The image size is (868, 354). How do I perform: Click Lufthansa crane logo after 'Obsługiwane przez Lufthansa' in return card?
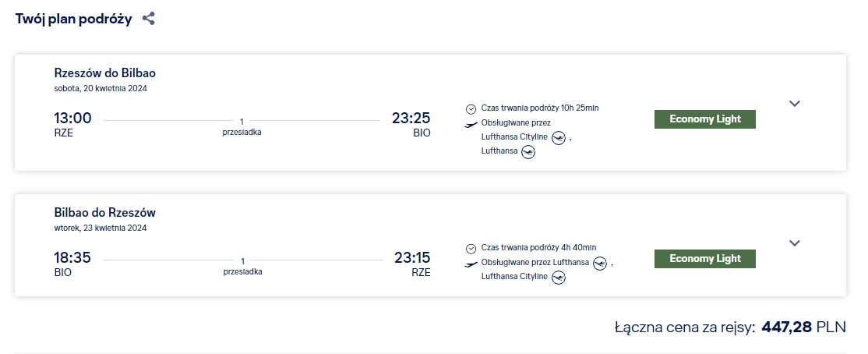599,263
